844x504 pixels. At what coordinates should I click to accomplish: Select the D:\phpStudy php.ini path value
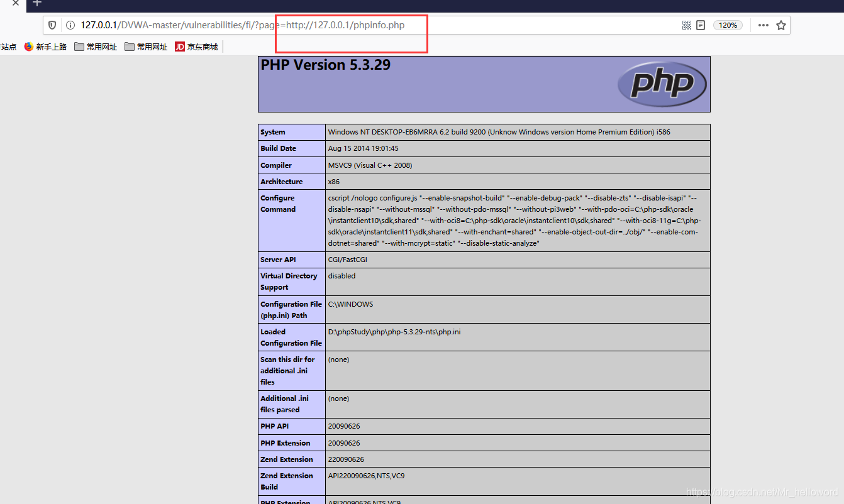(394, 332)
